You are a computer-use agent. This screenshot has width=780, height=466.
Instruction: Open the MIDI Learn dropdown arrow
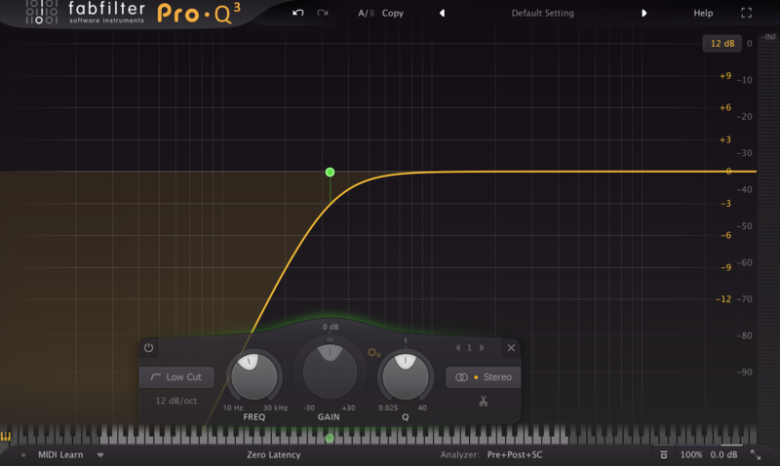[100, 455]
